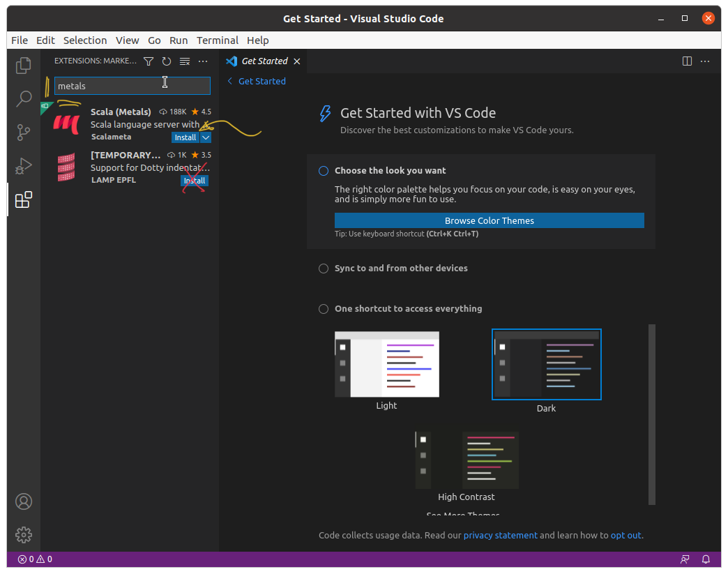Open the Run and Debug view
Viewport: 728px width, 574px height.
24,167
